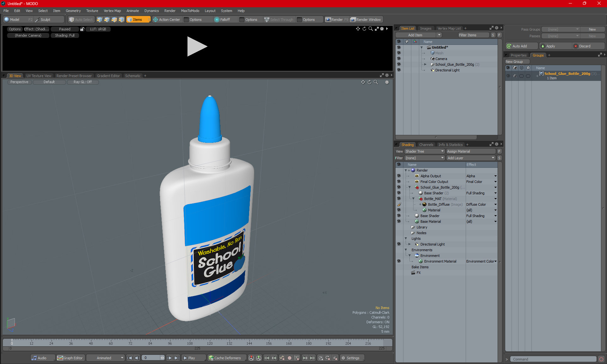Viewport: 607px width, 364px height.
Task: Toggle preview lock icon beside Paused
Action: click(x=82, y=29)
